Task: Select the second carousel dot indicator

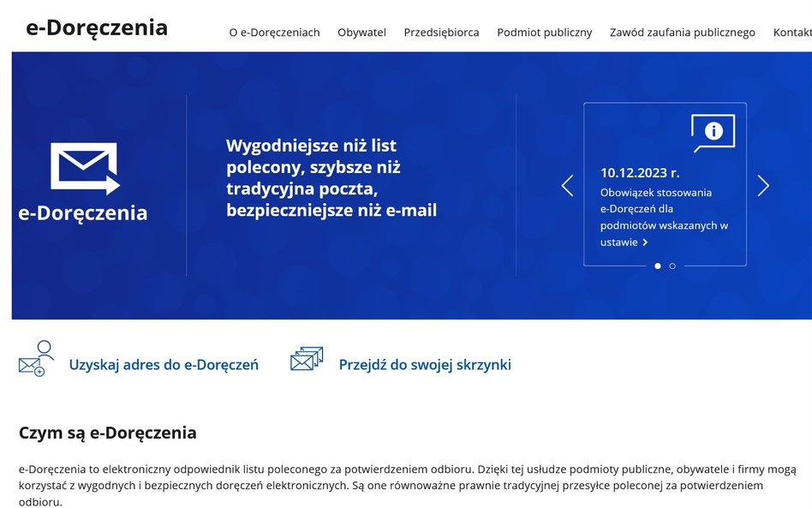Action: 672,266
